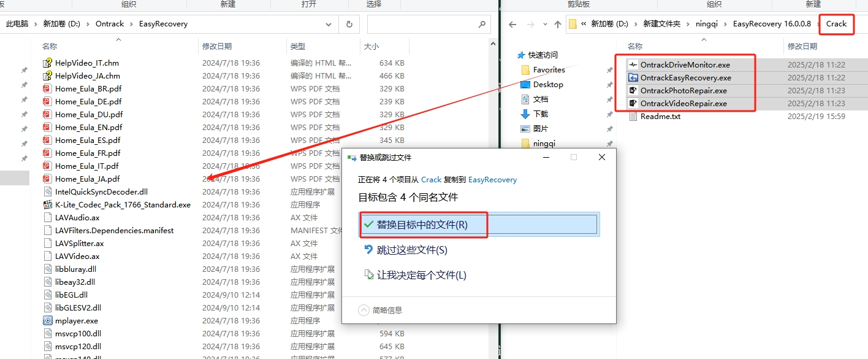
Task: Click the OntrackVideoRepair.exe icon
Action: pyautogui.click(x=633, y=103)
